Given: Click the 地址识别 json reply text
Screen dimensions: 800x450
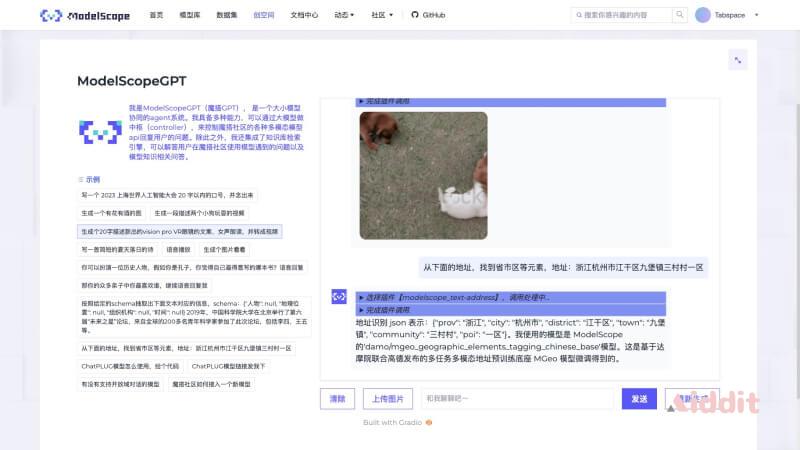Looking at the screenshot, I should coord(510,340).
